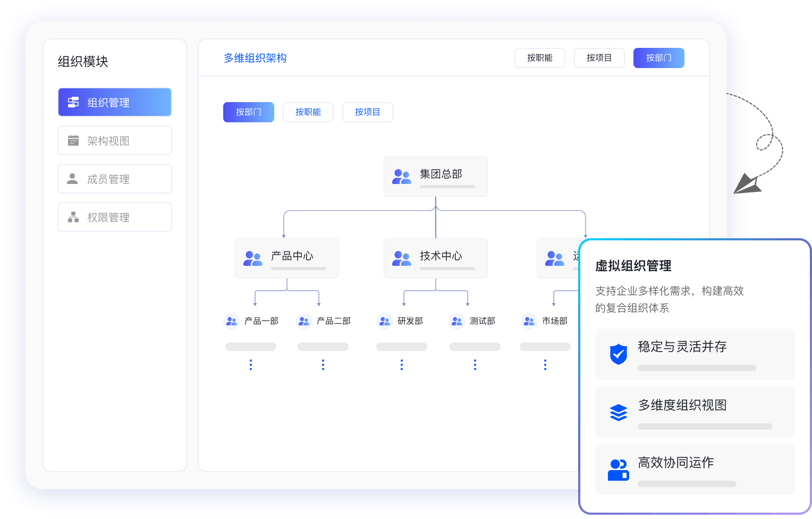Switch to 按职能 tab above the org chart
The height and width of the screenshot is (519, 812).
[308, 112]
